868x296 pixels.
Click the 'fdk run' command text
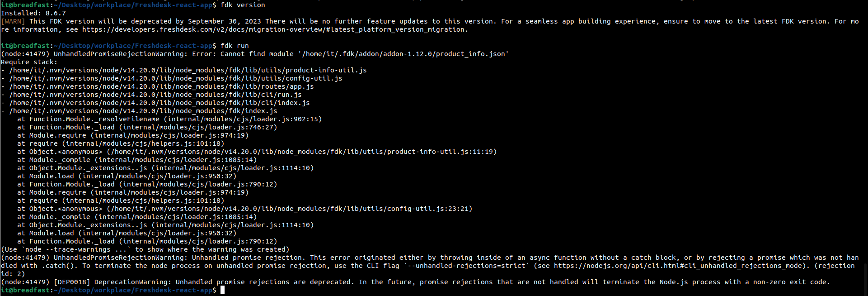click(x=235, y=46)
